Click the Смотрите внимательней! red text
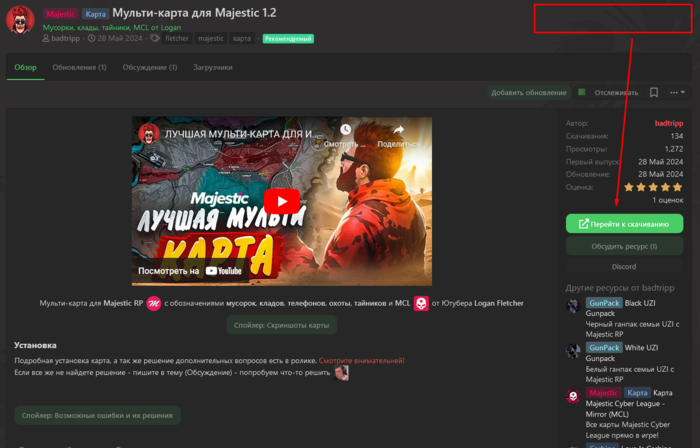The width and height of the screenshot is (700, 448). pyautogui.click(x=362, y=361)
